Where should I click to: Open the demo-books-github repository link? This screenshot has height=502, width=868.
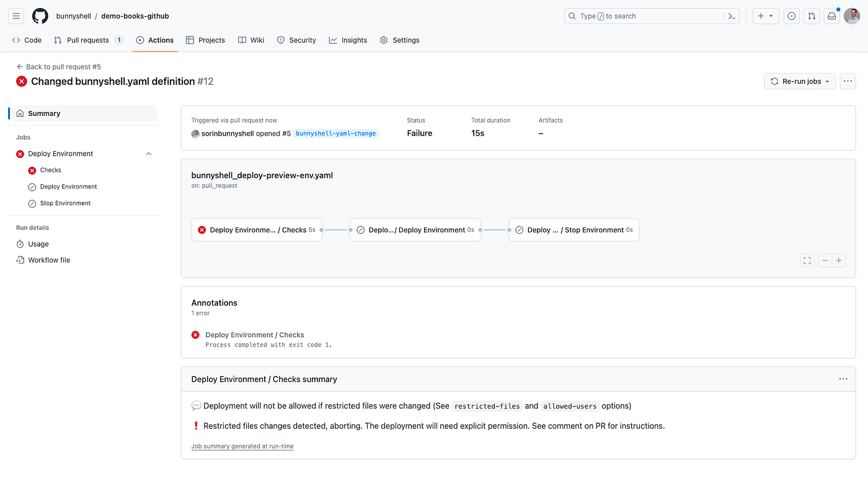[x=135, y=16]
